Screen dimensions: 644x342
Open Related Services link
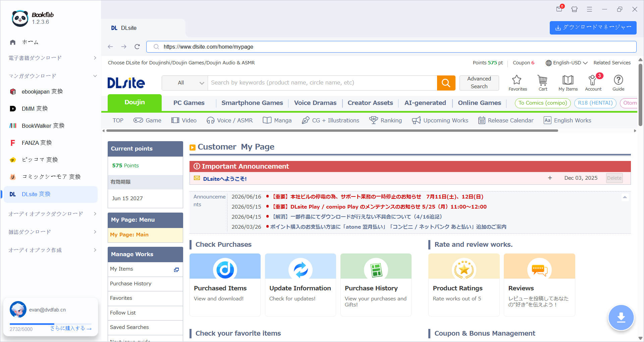click(612, 63)
